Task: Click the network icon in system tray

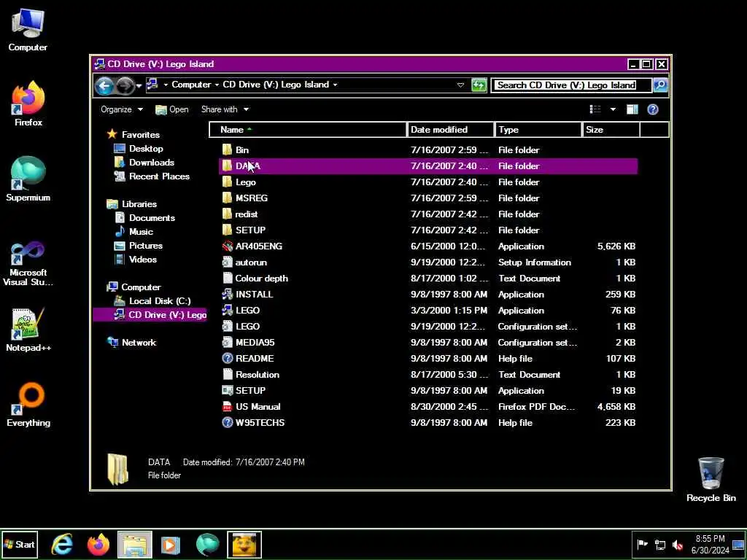Action: tap(660, 545)
